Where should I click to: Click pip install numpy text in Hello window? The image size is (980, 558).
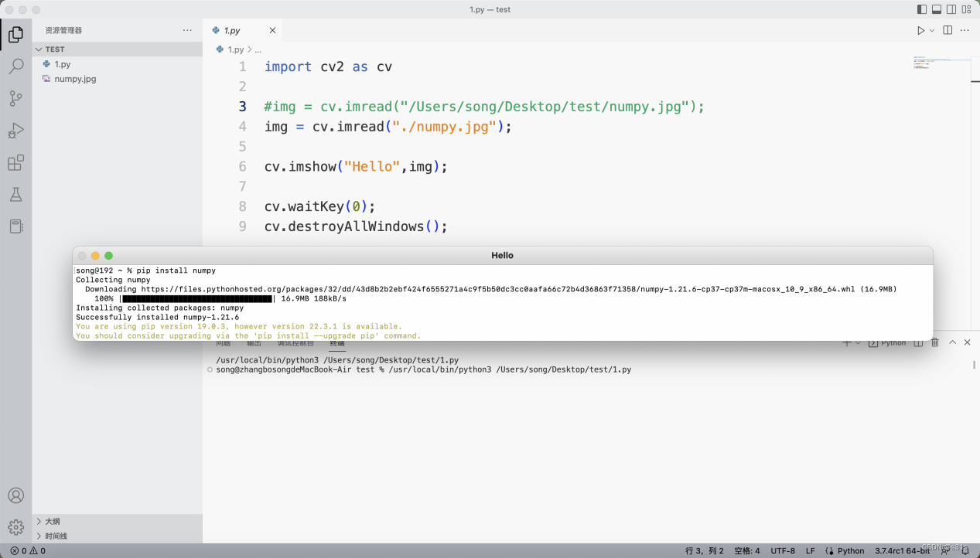tap(176, 270)
